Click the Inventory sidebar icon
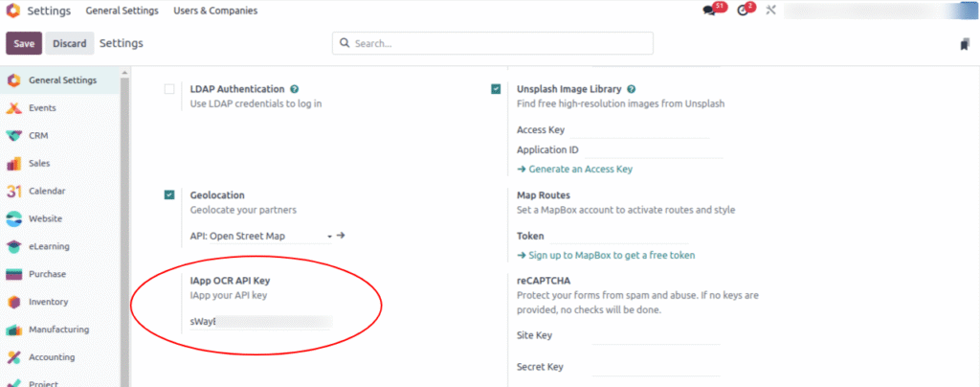Viewport: 980px width, 387px height. pos(13,302)
